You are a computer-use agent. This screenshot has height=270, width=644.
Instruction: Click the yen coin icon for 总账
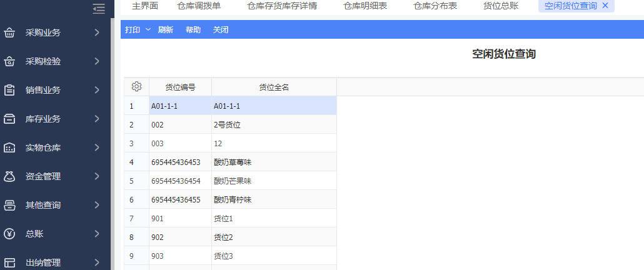[x=9, y=234]
